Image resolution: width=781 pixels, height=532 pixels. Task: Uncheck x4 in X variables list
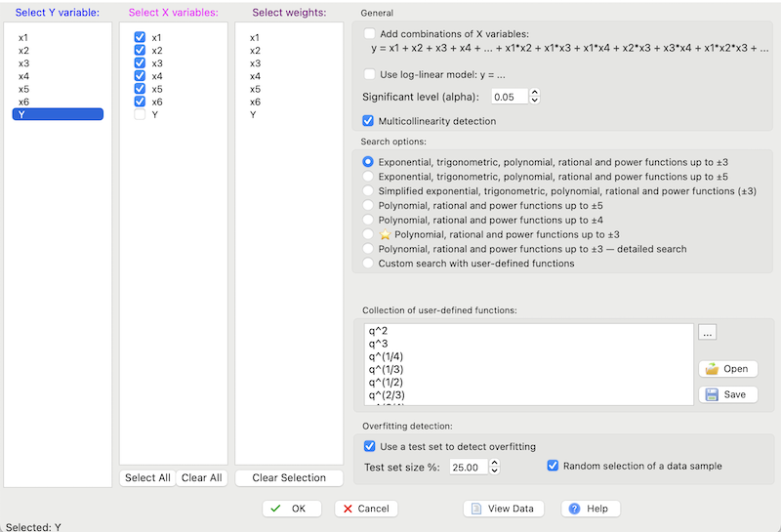pos(140,76)
